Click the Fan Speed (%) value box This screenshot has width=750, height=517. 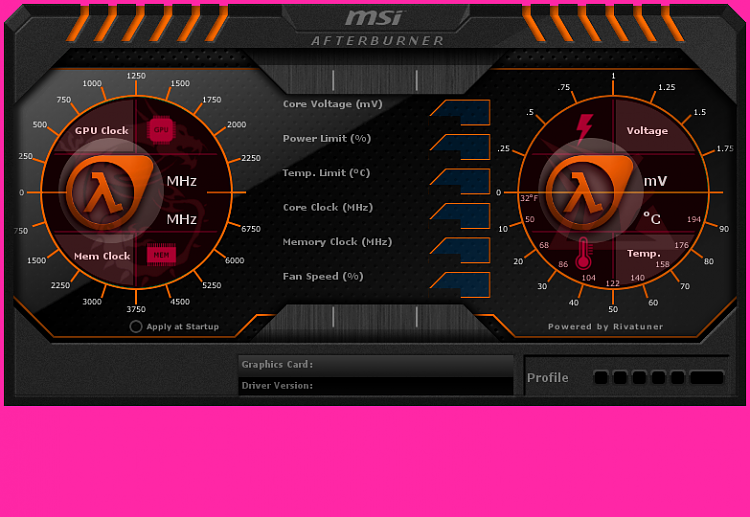[x=461, y=285]
